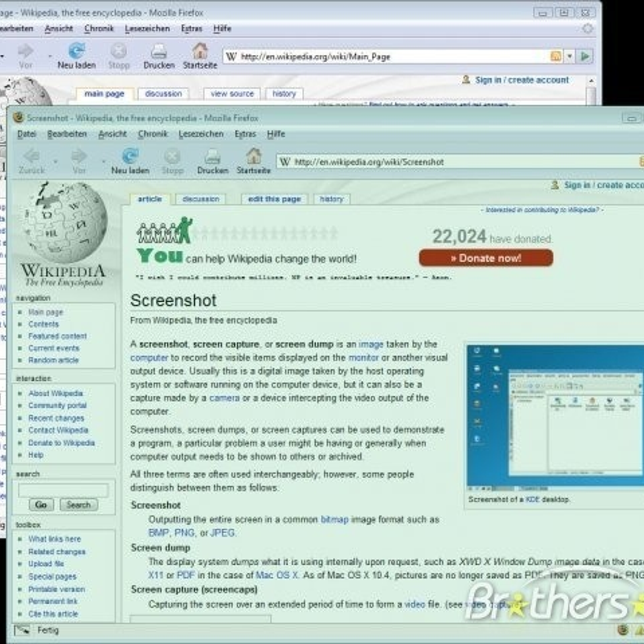
Task: Select history tab in Screenshot window
Action: coord(331,199)
